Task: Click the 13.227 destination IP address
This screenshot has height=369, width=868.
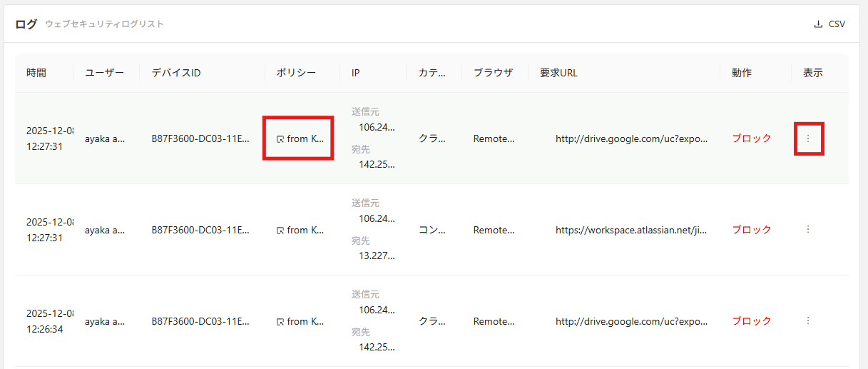Action: 377,256
